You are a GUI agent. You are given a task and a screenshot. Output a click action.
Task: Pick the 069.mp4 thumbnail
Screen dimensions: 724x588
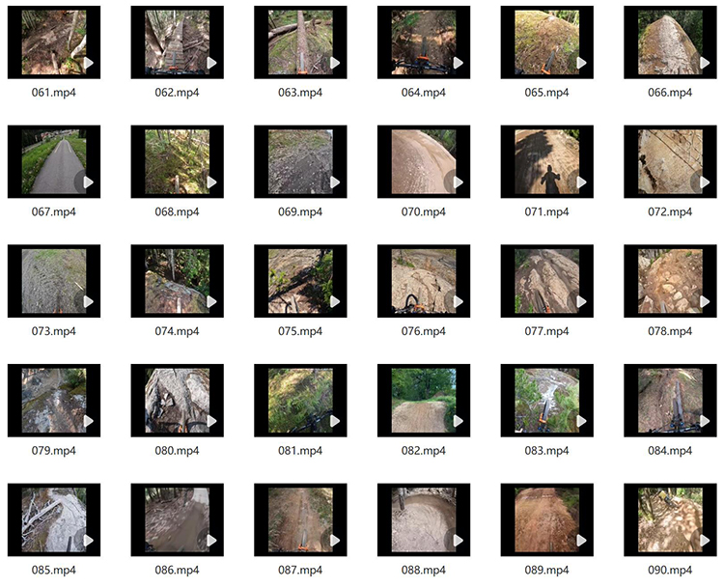pos(300,161)
